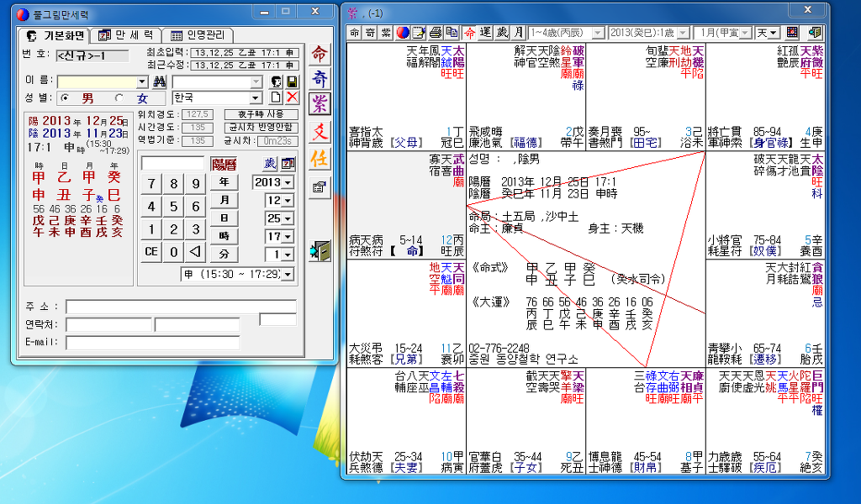The image size is (861, 504).
Task: Select the 男 (male) radio button
Action: pyautogui.click(x=66, y=98)
